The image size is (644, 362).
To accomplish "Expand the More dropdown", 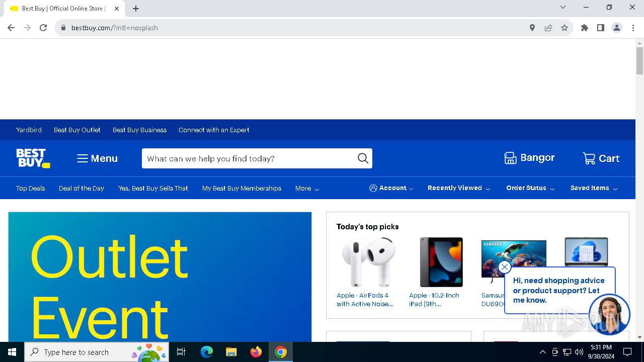I will click(307, 188).
